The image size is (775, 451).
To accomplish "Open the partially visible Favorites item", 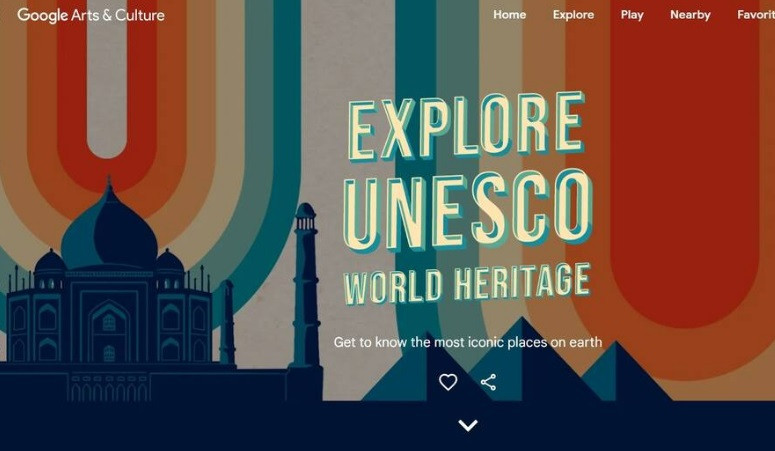I will pos(755,15).
